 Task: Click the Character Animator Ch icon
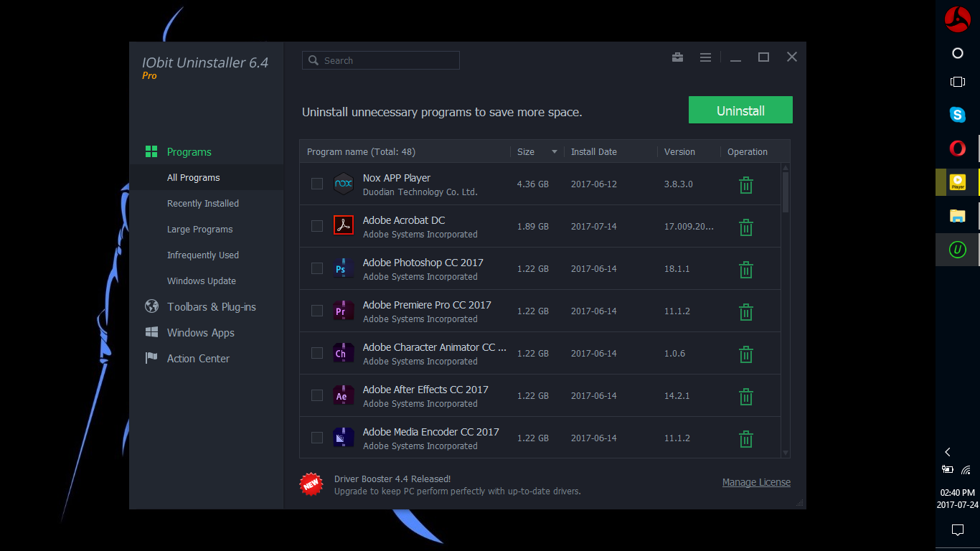point(344,352)
